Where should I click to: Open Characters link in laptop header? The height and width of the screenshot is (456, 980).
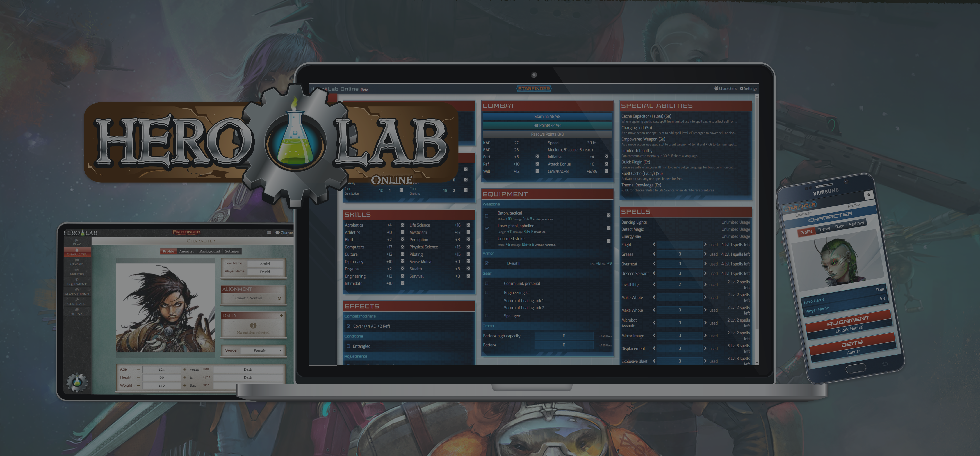pyautogui.click(x=726, y=88)
